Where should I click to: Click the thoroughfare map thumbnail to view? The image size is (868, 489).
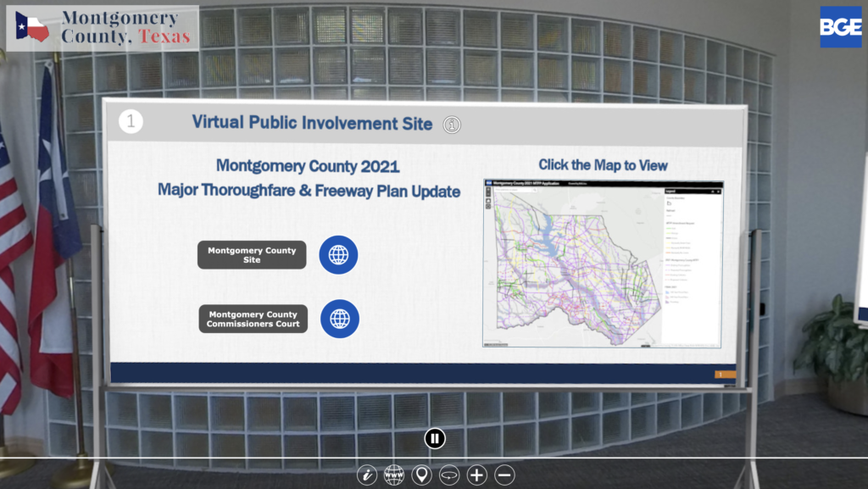(x=603, y=264)
